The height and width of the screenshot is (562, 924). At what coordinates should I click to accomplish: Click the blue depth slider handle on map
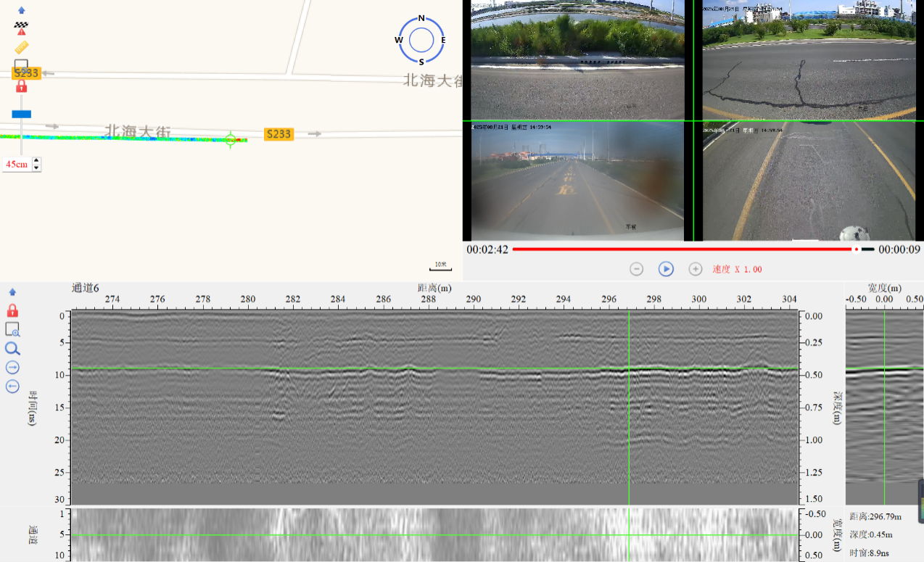(x=21, y=114)
